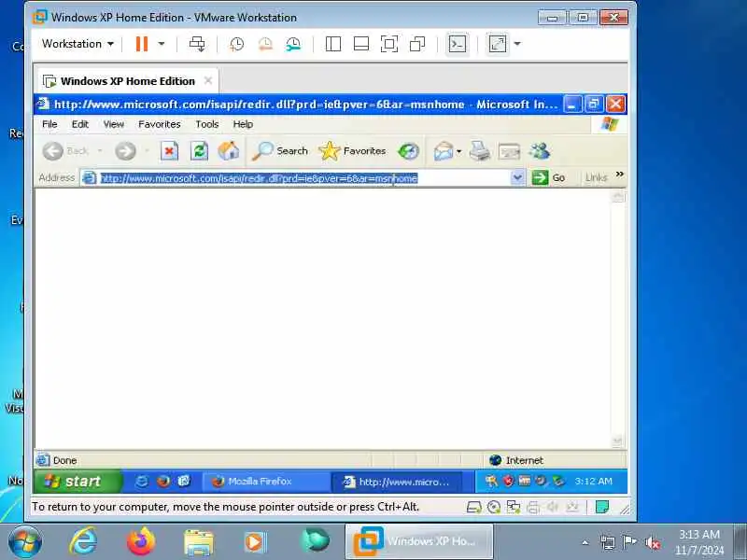Image resolution: width=747 pixels, height=560 pixels.
Task: Select the http://www.micro... XP taskbar button
Action: [x=398, y=482]
